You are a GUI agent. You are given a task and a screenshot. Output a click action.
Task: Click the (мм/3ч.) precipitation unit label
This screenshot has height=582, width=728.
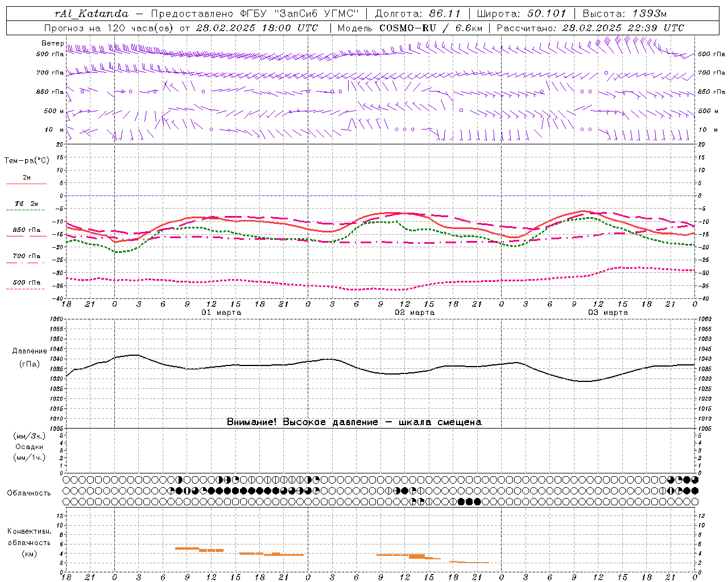coord(30,436)
